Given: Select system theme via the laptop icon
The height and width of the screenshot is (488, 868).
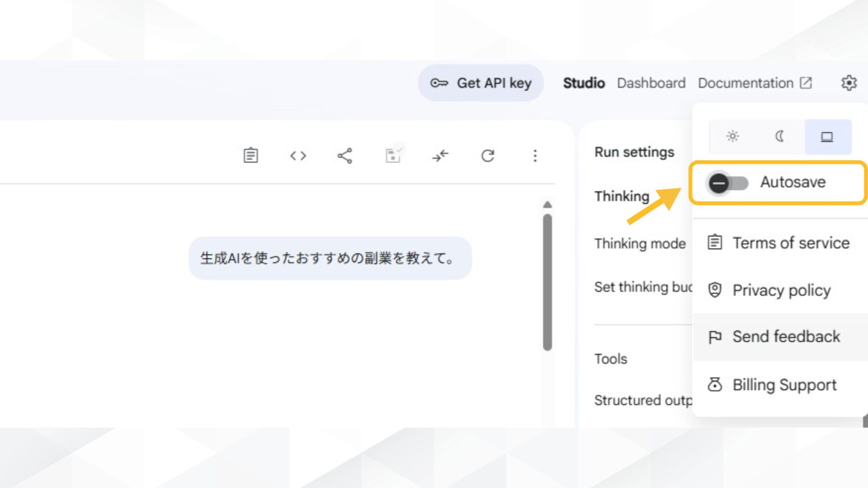Looking at the screenshot, I should click(x=827, y=137).
